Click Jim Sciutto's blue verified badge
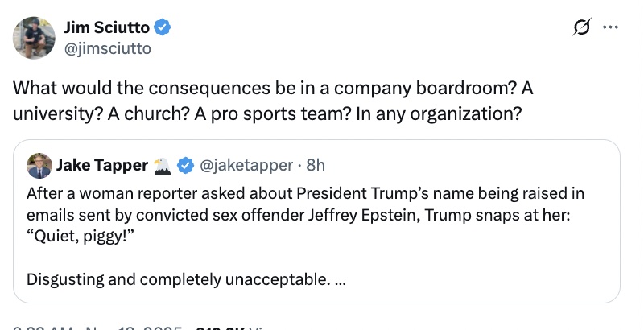The image size is (644, 330). (163, 28)
